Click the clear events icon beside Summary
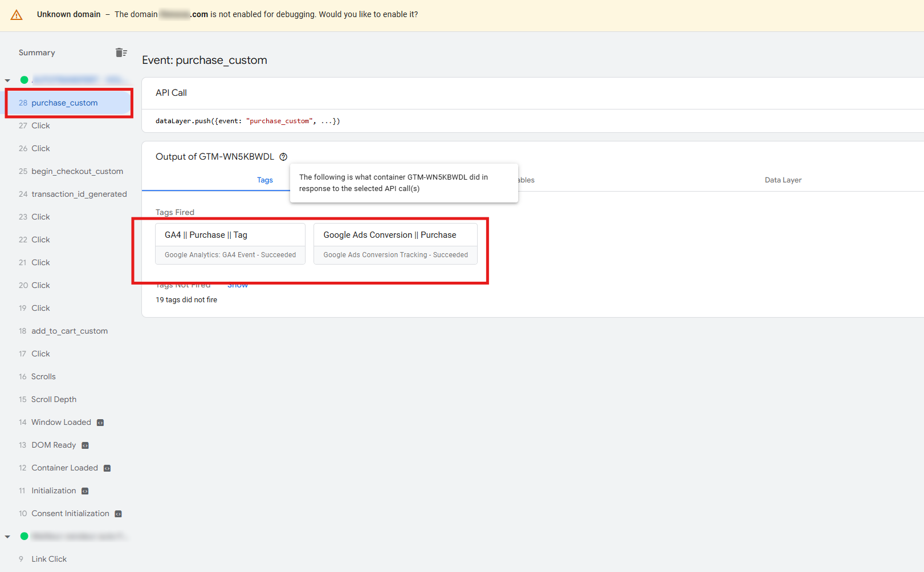This screenshot has width=924, height=572. [x=121, y=52]
